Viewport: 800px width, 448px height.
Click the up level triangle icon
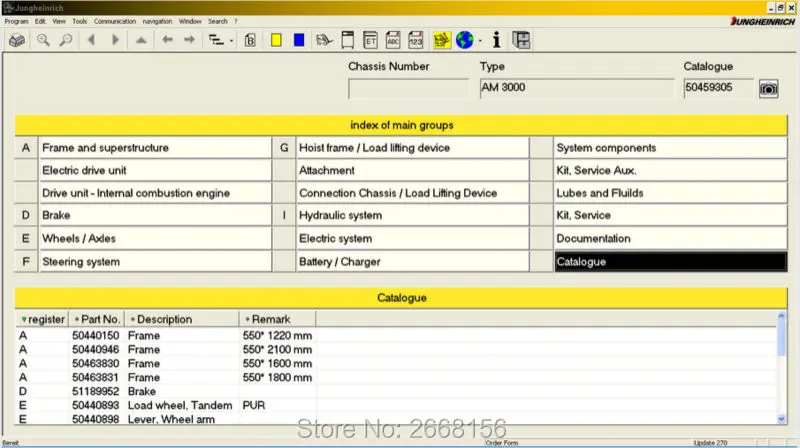coord(141,40)
